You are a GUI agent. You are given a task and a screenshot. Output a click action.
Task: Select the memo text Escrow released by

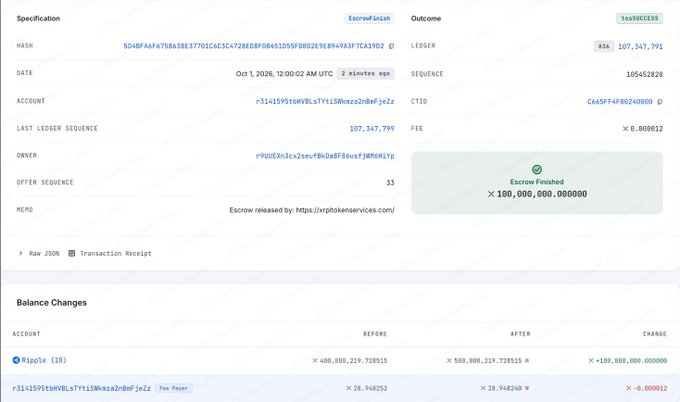pos(312,210)
